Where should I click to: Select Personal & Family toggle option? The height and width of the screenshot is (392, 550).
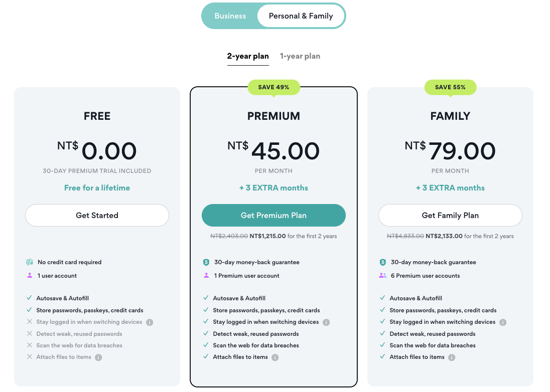point(301,16)
